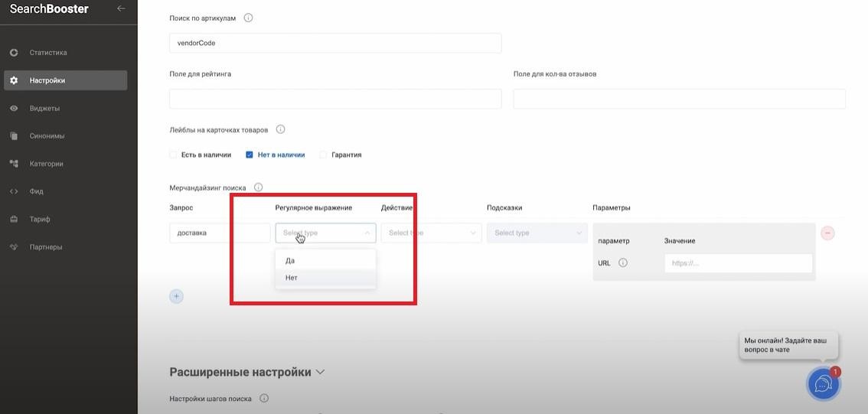868x414 pixels.
Task: Click info icon next to Настройки шагов поиска
Action: point(264,399)
